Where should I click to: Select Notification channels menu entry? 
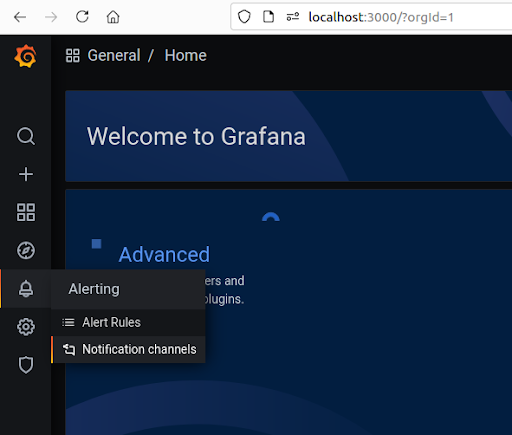click(128, 349)
